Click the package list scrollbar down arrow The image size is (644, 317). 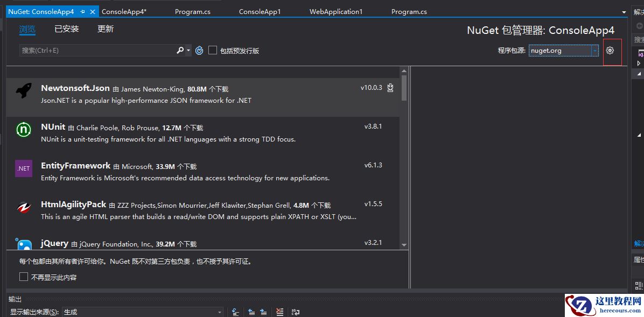(x=404, y=245)
